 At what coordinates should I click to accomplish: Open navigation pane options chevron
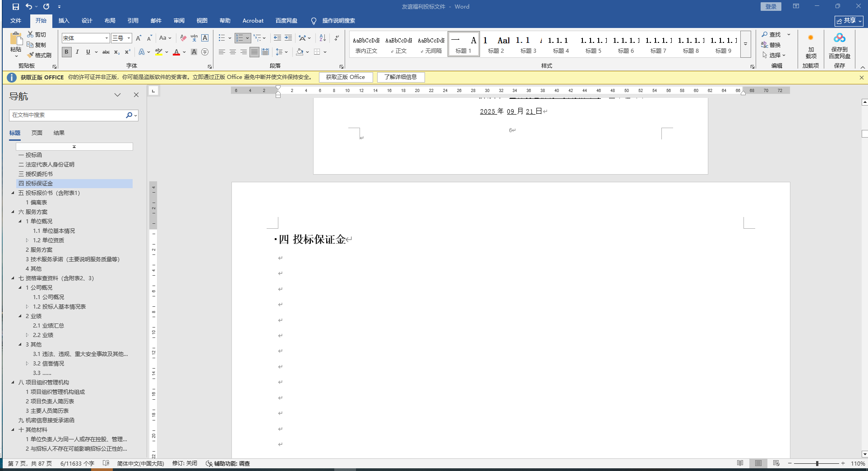117,95
